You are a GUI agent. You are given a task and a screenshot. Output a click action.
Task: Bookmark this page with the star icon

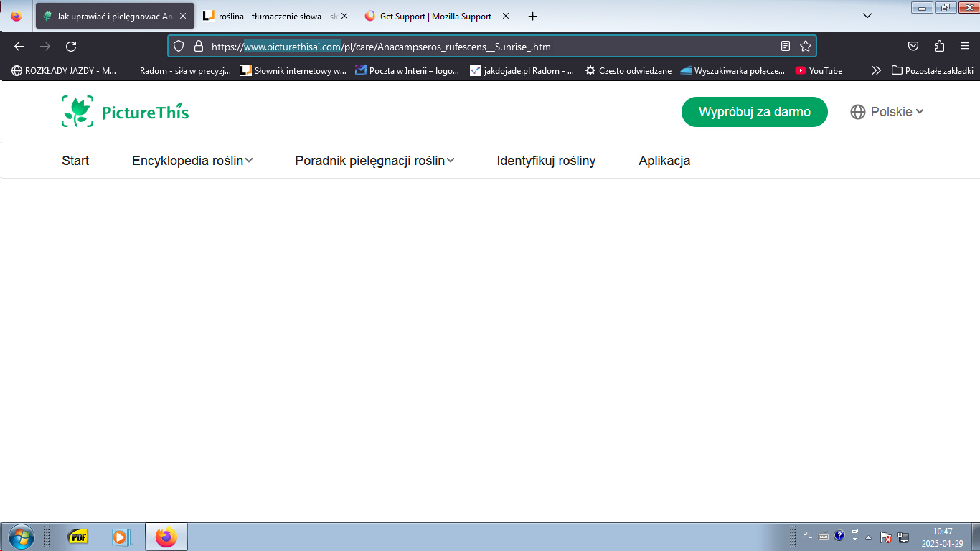[806, 47]
